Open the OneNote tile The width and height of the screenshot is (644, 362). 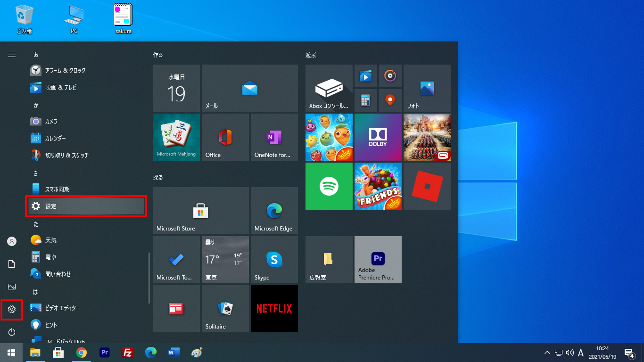pos(274,137)
